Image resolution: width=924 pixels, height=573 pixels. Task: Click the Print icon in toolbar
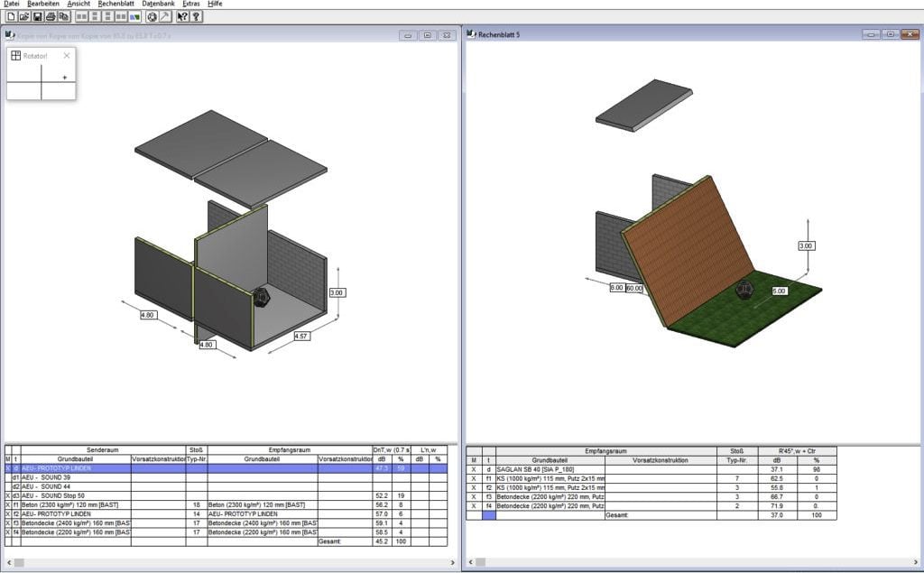pos(51,16)
